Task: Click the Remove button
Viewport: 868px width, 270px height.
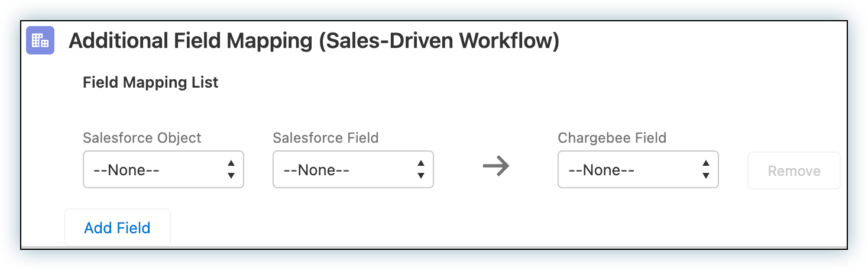Action: [793, 171]
